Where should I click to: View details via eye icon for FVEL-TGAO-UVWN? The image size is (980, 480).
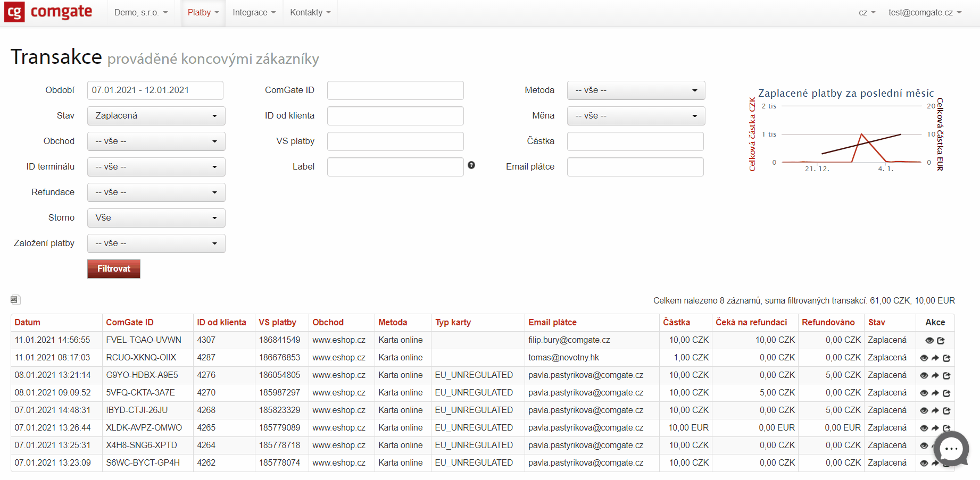click(929, 341)
